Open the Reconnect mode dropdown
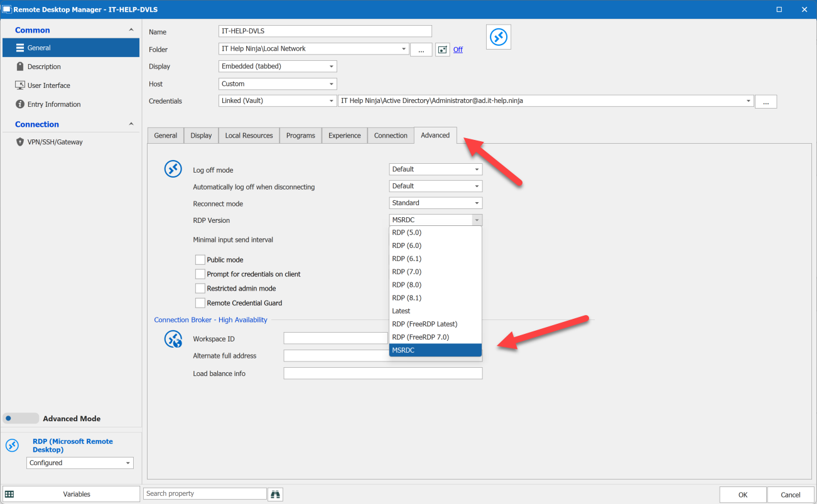This screenshot has height=504, width=817. tap(435, 202)
